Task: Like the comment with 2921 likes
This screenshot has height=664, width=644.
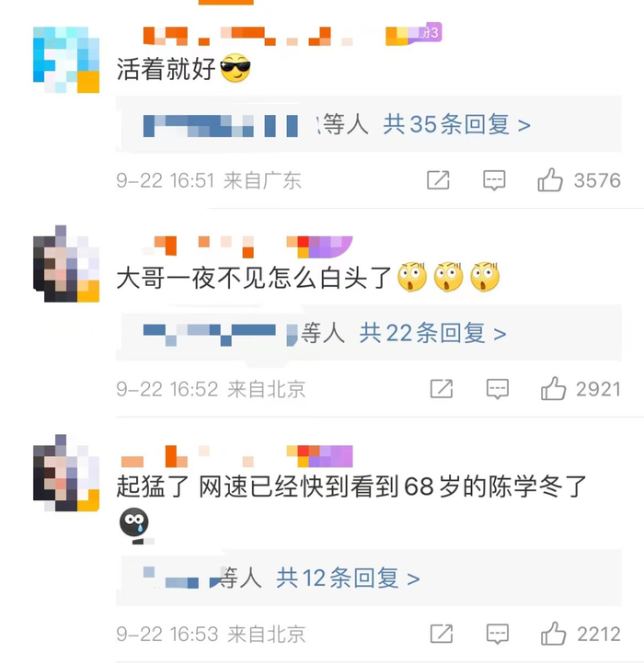Action: 553,389
